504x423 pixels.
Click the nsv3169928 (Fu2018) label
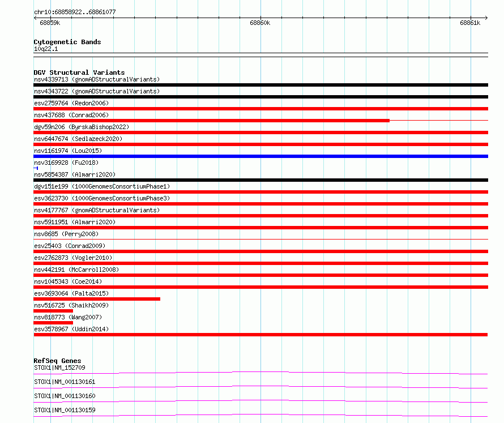(x=66, y=163)
